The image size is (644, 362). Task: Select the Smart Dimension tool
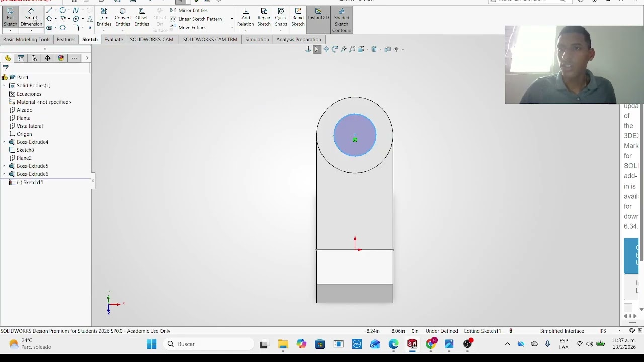coord(31,17)
